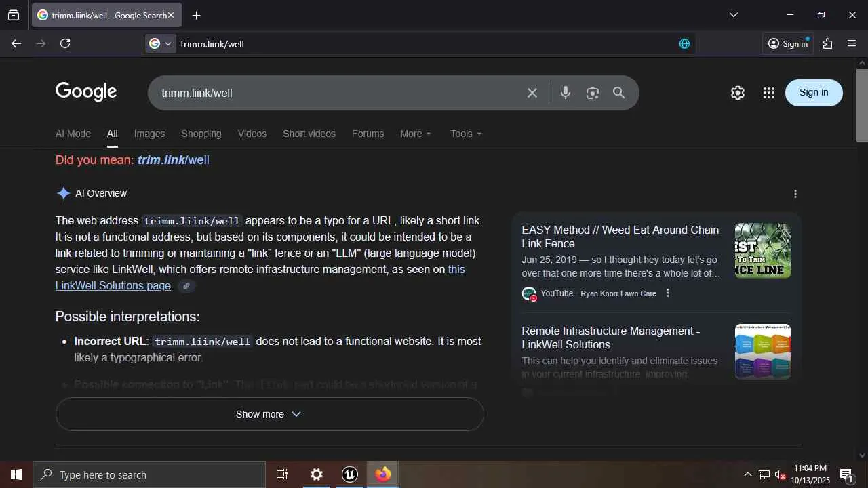The image size is (868, 488).
Task: Click the 'Ryan Knorr Lawn Care' channel name
Action: [x=618, y=293]
